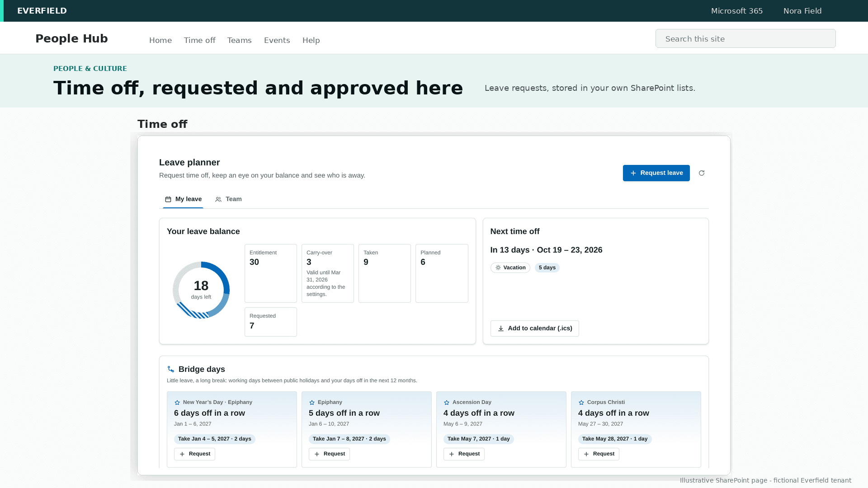Open the Events navigation item
The height and width of the screenshot is (488, 868).
277,40
